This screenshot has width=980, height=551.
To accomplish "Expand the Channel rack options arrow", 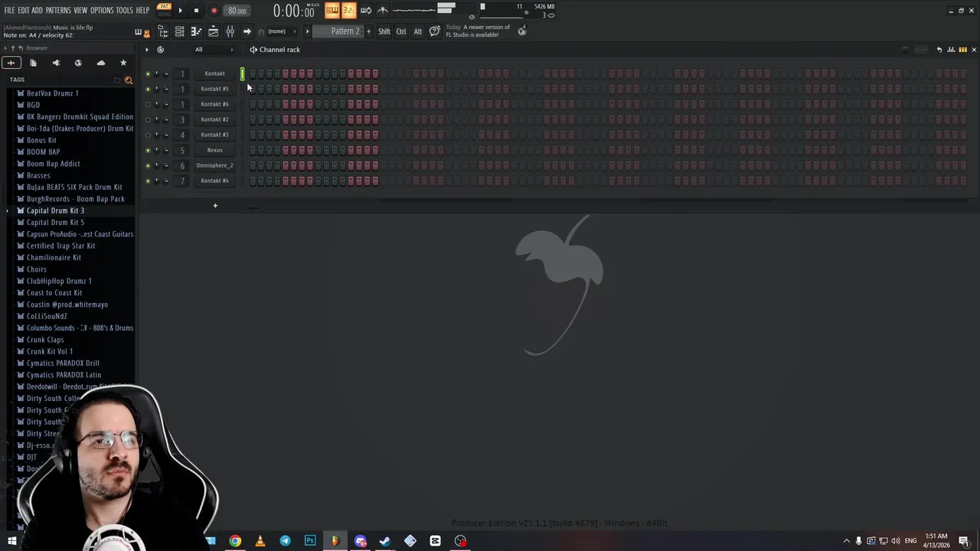I will pos(147,50).
